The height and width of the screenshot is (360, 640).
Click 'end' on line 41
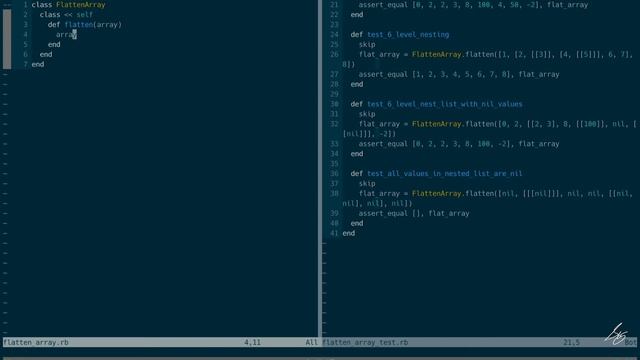pos(349,233)
